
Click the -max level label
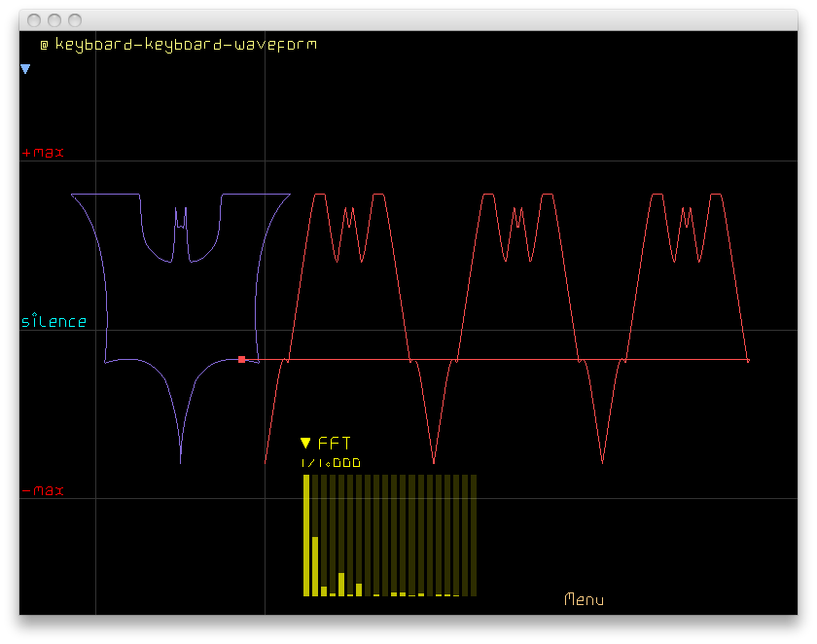43,491
